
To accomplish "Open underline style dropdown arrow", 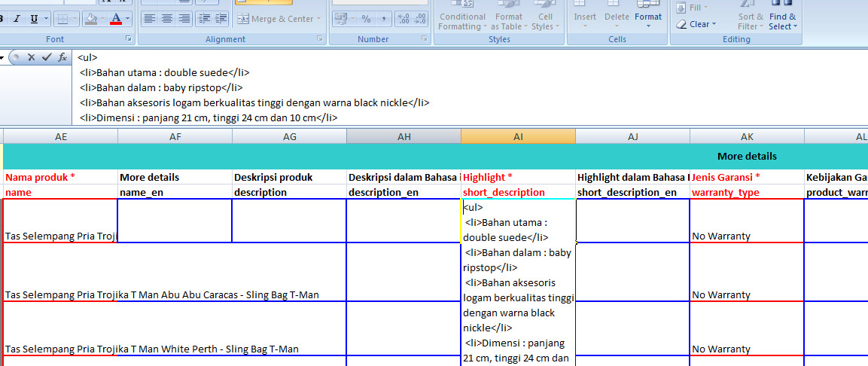I will coord(46,20).
